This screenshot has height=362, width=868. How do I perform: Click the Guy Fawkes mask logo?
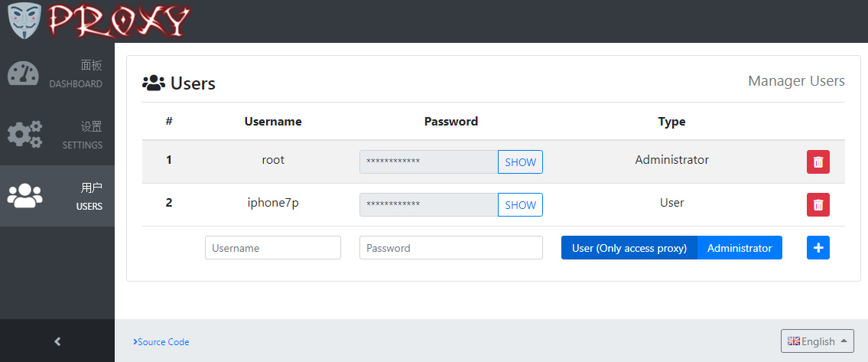pos(25,21)
